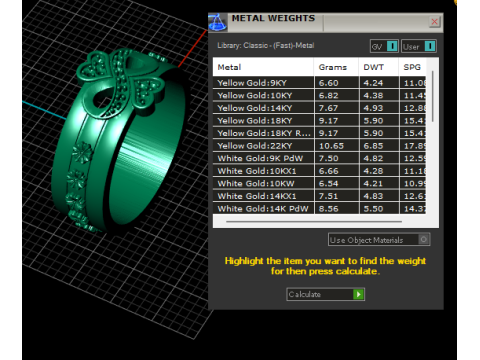Screen dimensions: 480x360
Task: Click the 4.24 DWT cell
Action: 379,83
